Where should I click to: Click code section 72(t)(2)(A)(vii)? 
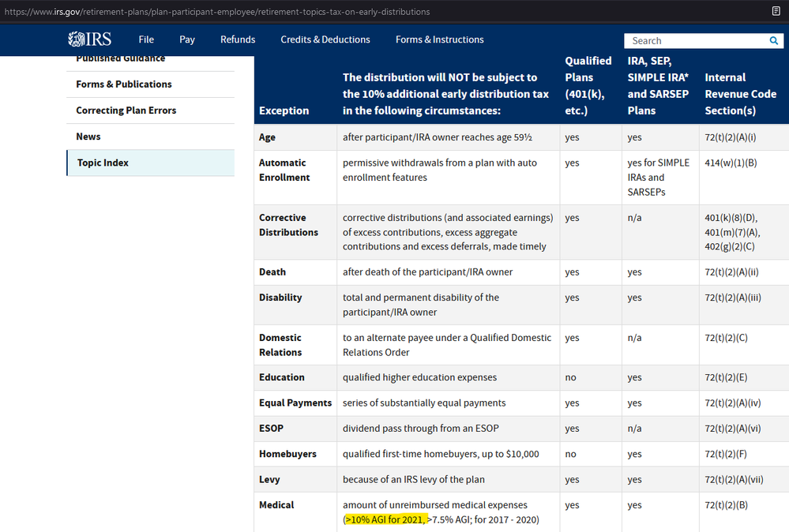coord(735,480)
